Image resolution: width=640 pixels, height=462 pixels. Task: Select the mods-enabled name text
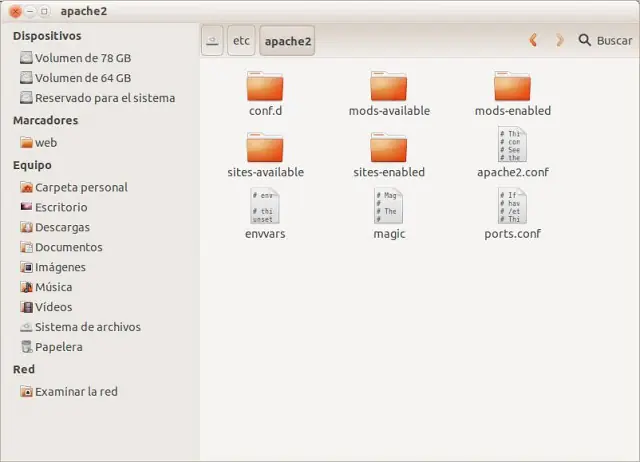click(513, 111)
